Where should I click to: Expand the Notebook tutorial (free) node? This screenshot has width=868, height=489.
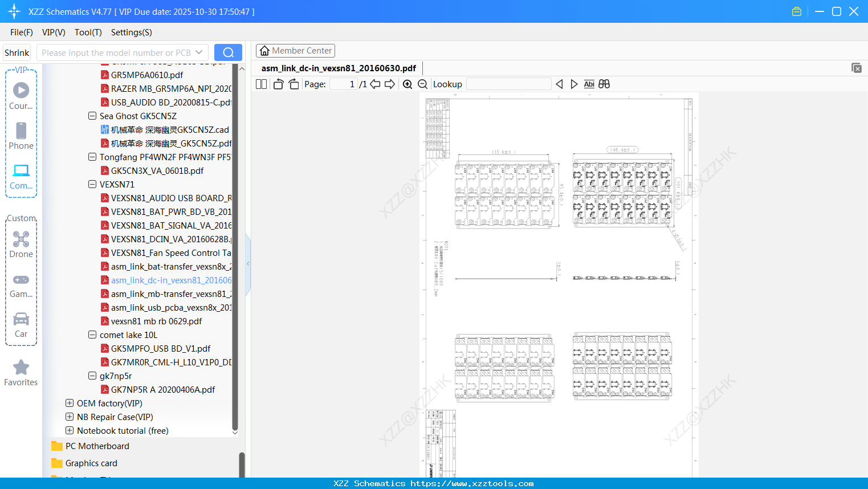(70, 430)
